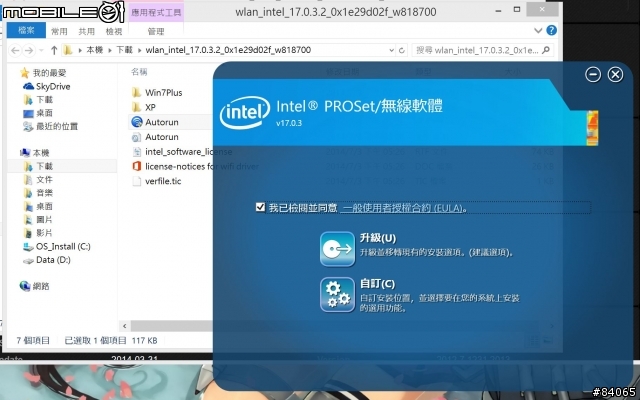640x400 pixels.
Task: Open address bar history dropdown
Action: coord(391,50)
